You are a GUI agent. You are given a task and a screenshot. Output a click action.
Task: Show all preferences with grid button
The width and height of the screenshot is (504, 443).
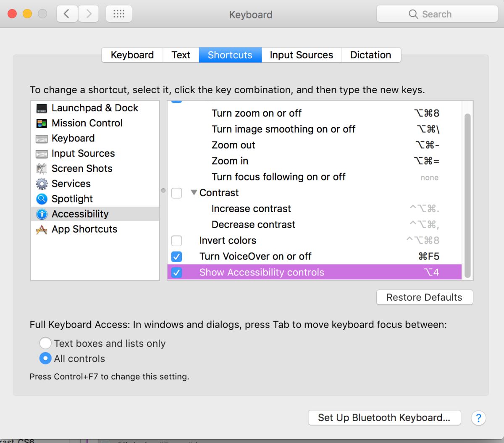119,14
